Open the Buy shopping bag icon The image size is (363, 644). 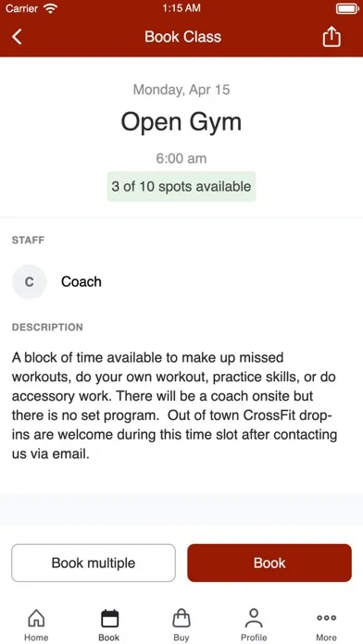[x=181, y=618]
